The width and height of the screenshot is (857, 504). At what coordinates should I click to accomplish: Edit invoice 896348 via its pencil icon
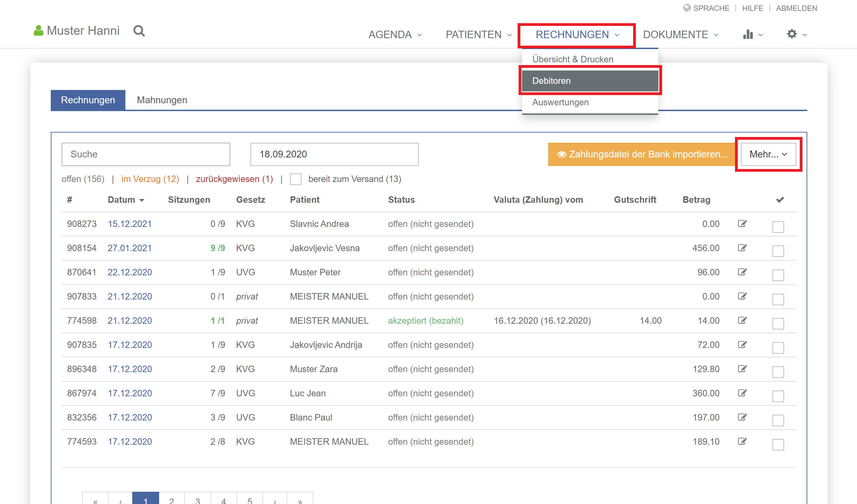click(x=742, y=369)
